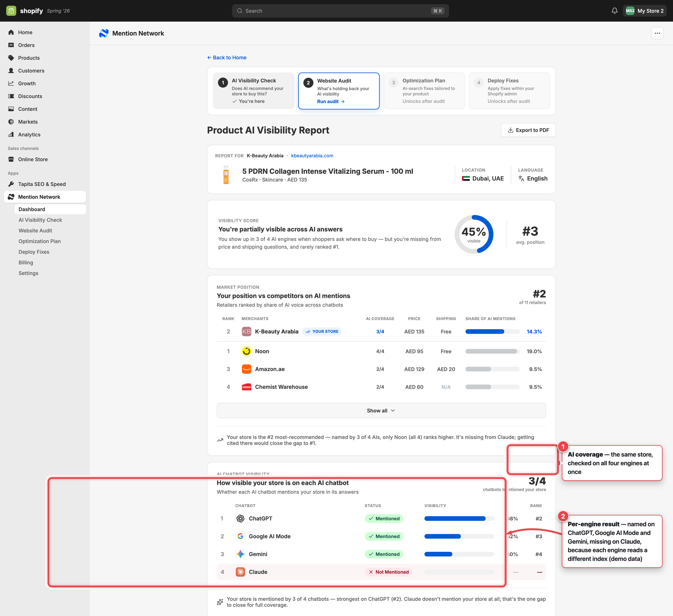Click the Mention Network logo in page header

pyautogui.click(x=104, y=33)
